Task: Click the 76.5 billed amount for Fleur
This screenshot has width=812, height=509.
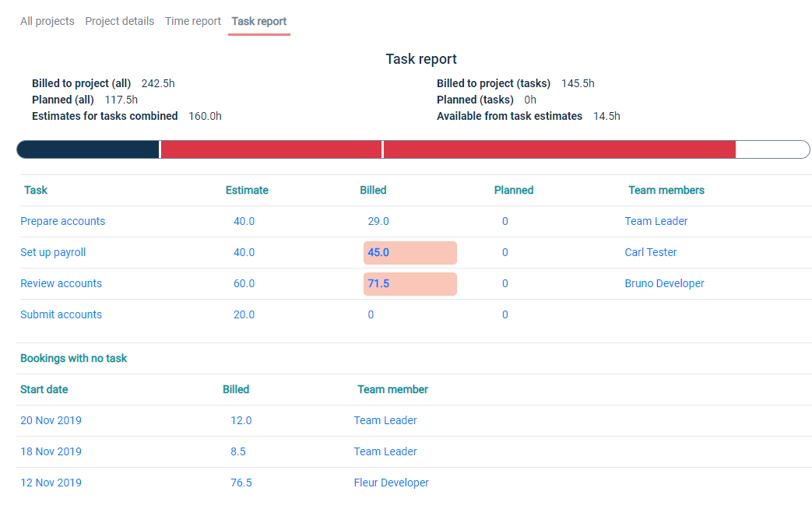Action: (x=241, y=483)
